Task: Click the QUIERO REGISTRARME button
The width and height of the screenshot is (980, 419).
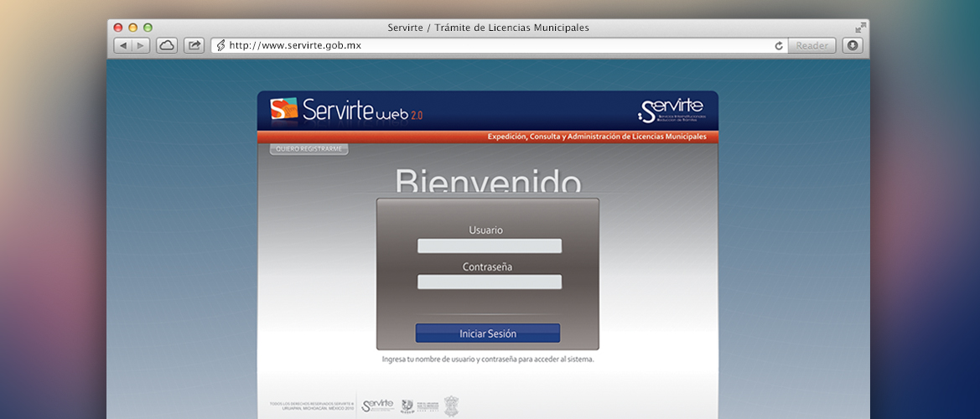Action: (309, 149)
